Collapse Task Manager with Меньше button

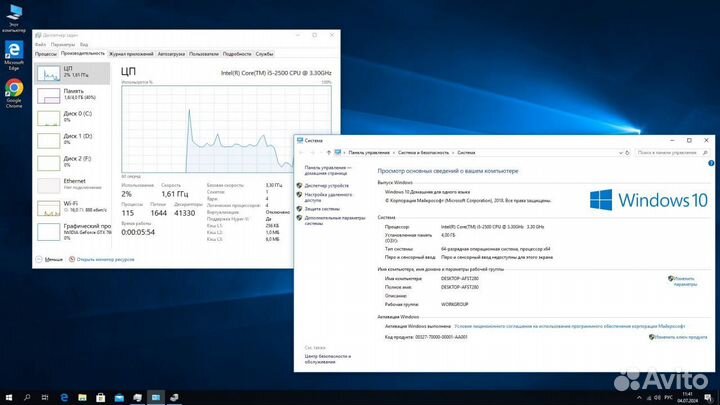coord(50,259)
